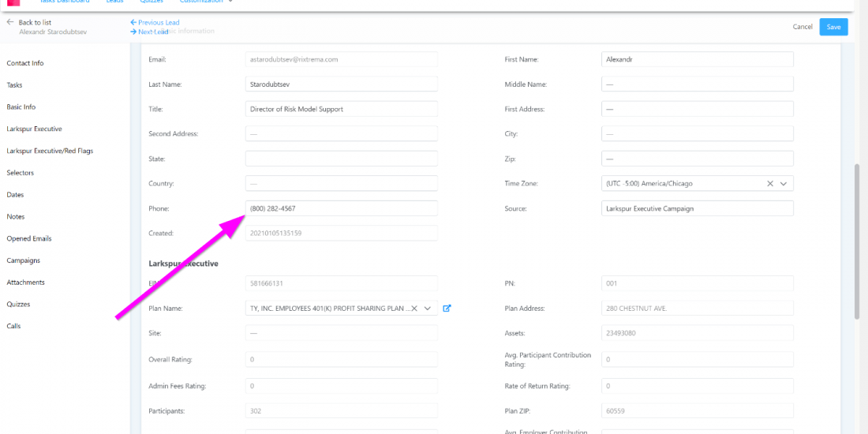Open the Customization dropdown menu
Viewport: 868px width, 434px height.
pyautogui.click(x=206, y=2)
